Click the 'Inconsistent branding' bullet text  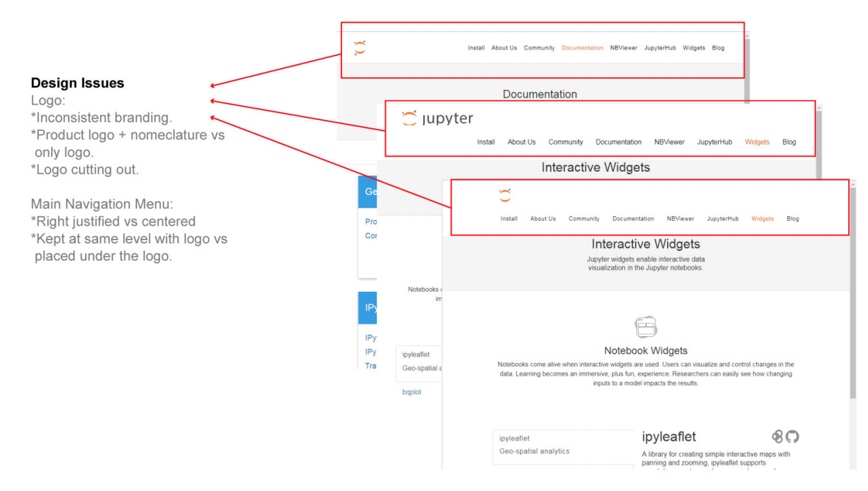pyautogui.click(x=102, y=117)
